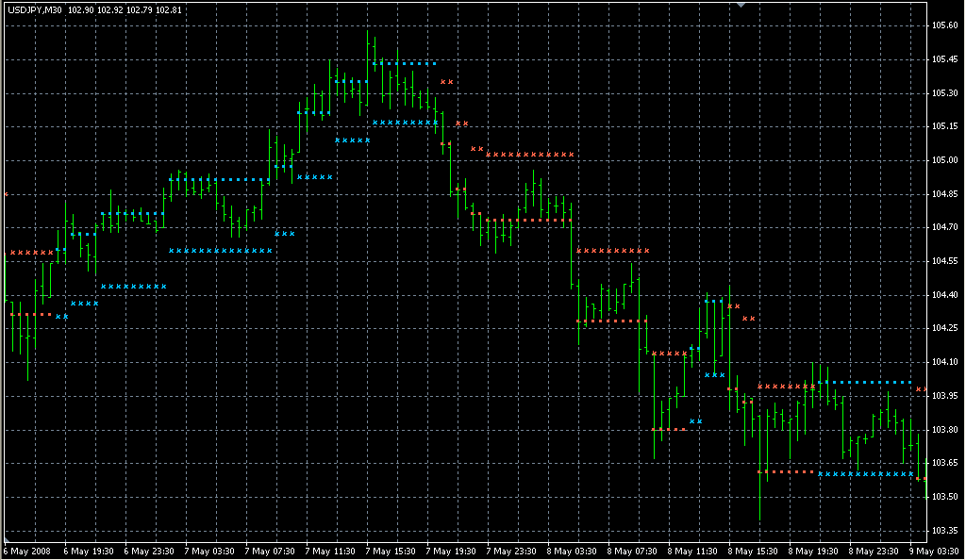Select the 105.30 price scale label

(x=944, y=93)
